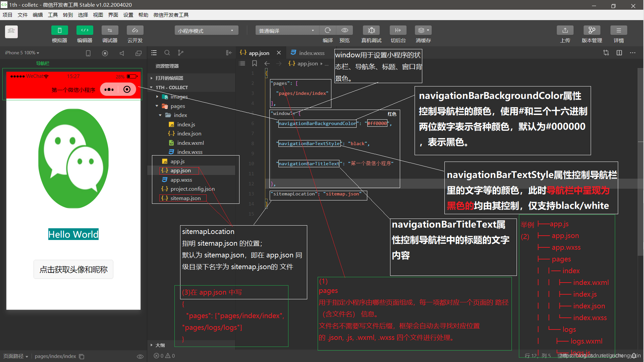
Task: Click the switch to background (切后台) icon
Action: pyautogui.click(x=398, y=31)
